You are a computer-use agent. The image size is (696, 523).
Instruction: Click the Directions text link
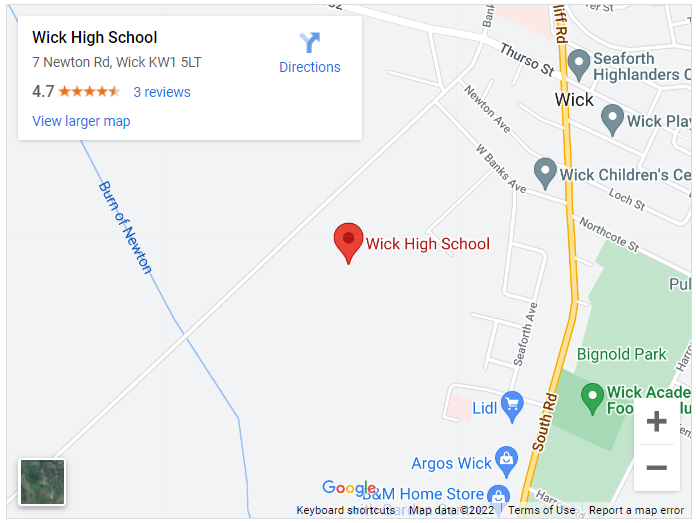tap(310, 67)
